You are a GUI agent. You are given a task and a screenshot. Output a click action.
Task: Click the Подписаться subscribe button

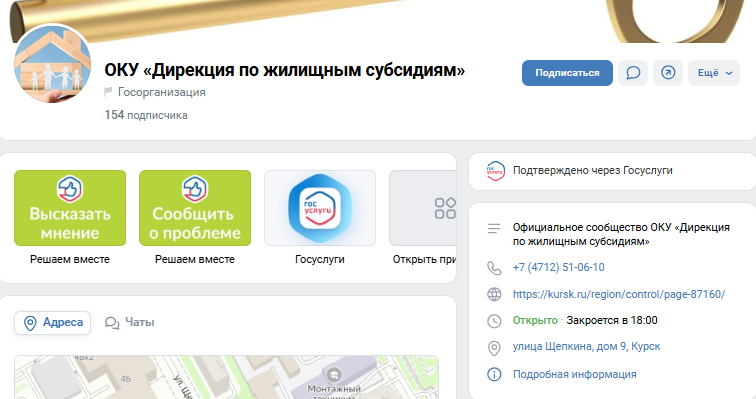(x=567, y=73)
